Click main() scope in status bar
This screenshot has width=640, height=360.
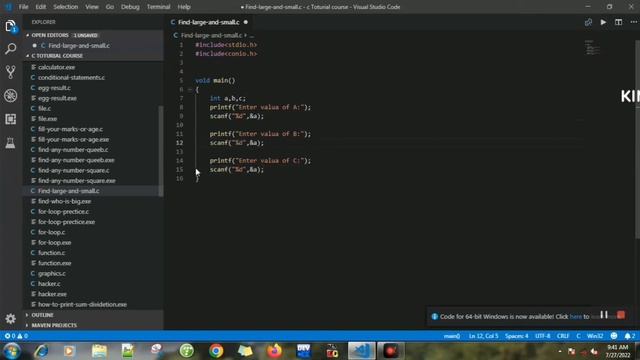(x=451, y=336)
